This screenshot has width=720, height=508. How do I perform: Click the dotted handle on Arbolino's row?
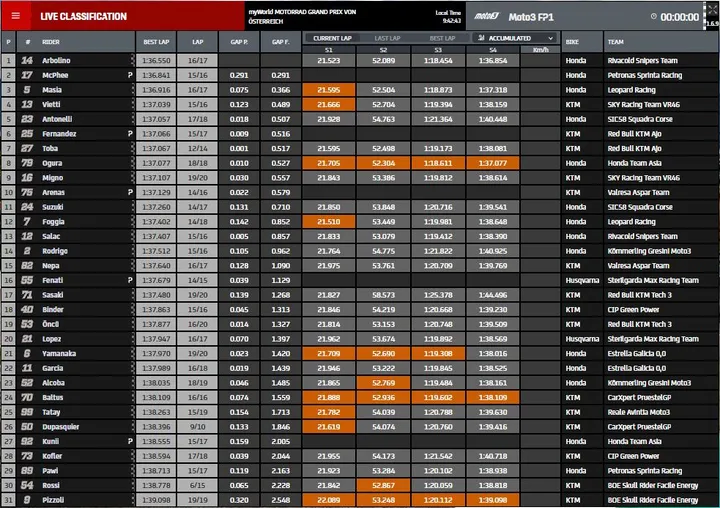click(133, 60)
